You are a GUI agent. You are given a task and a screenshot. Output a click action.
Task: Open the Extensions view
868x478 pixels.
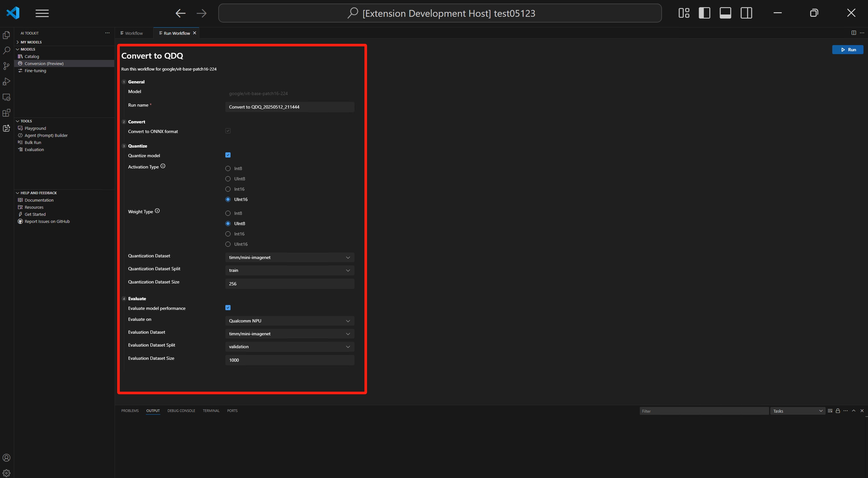coord(6,113)
